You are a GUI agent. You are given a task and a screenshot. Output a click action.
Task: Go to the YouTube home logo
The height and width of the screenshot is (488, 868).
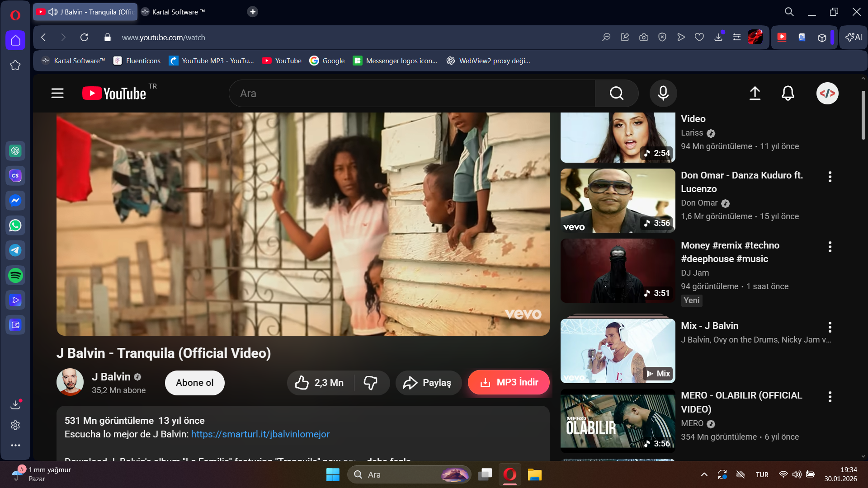(114, 94)
